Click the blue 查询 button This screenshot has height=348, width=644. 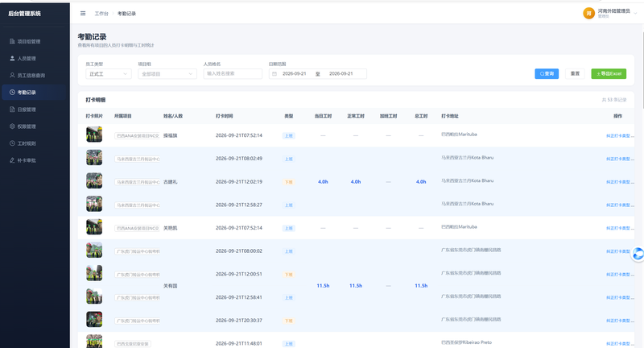pos(547,74)
